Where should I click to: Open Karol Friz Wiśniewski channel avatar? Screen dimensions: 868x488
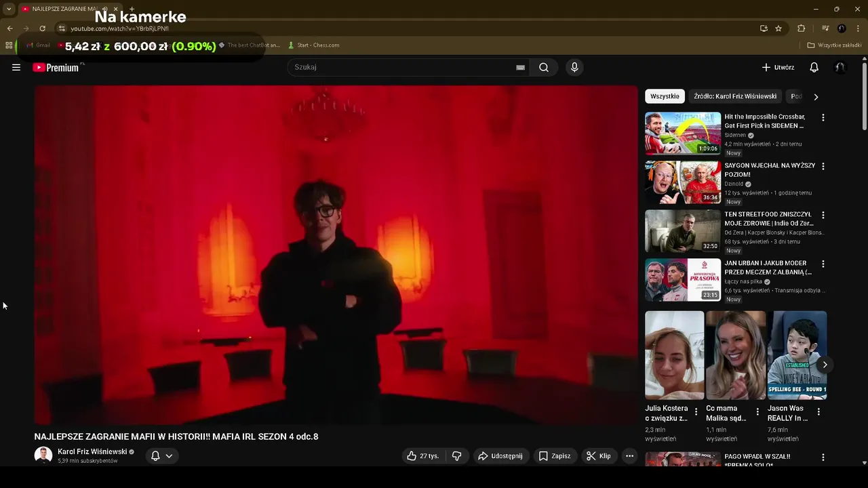click(x=43, y=455)
